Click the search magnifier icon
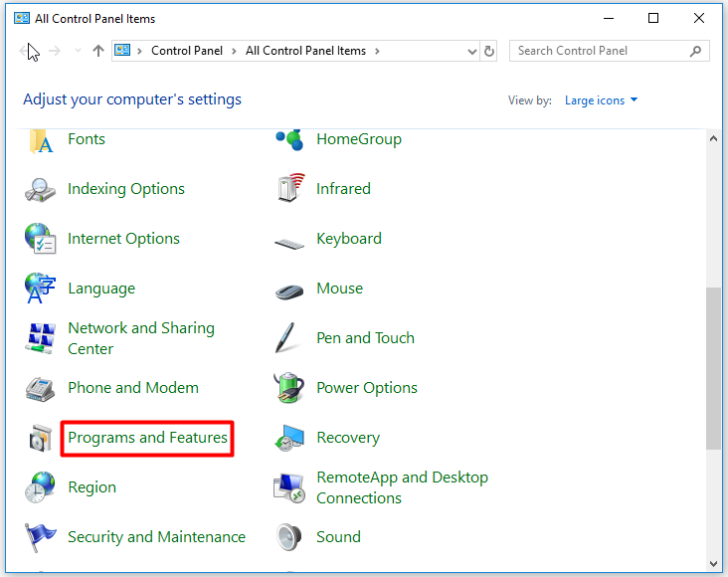The image size is (728, 577). tap(695, 51)
